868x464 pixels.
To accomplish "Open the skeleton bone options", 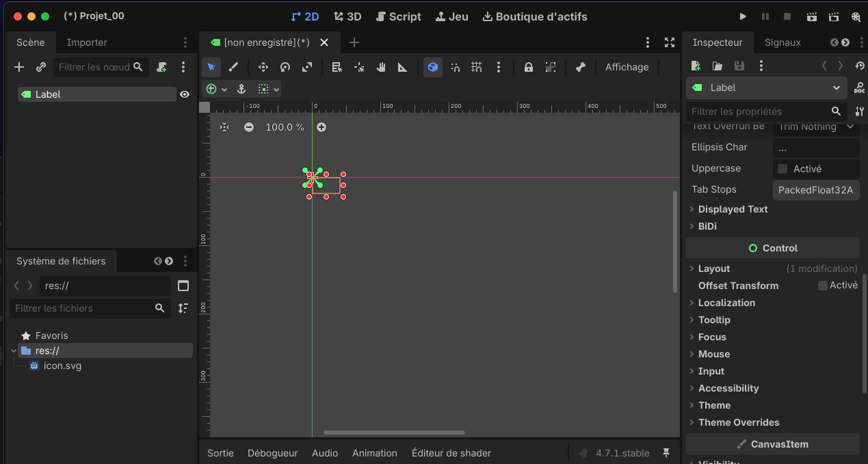I will 581,67.
